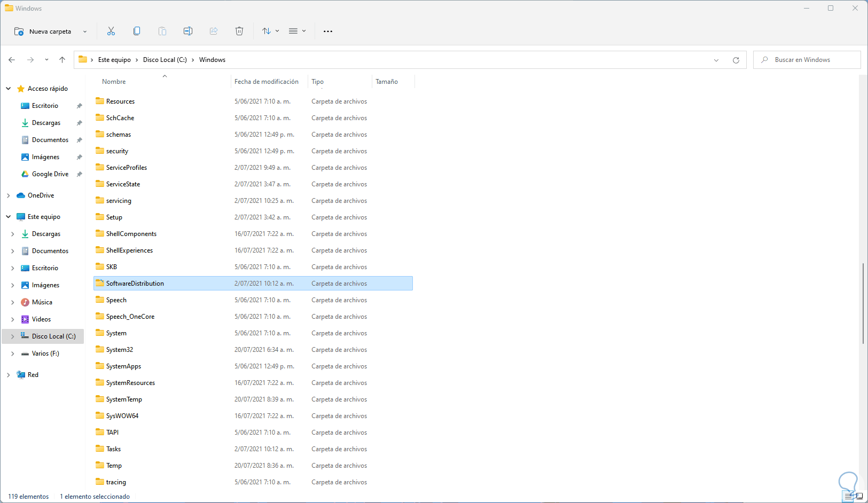Collapse the Acceso rápido tree section
The image size is (868, 503).
(9, 89)
